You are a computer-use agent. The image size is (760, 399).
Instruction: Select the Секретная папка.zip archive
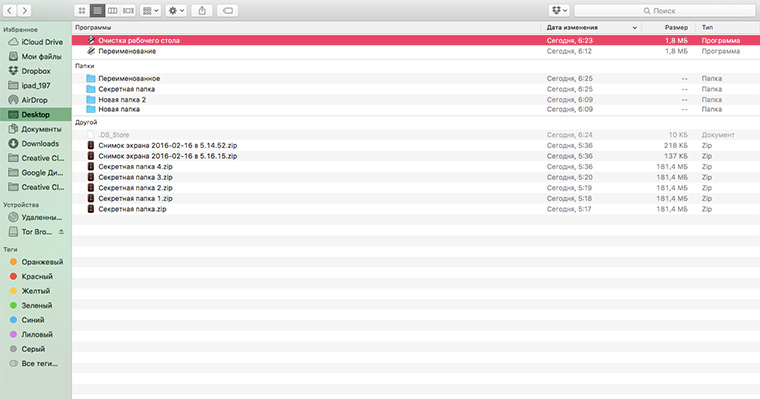pyautogui.click(x=415, y=209)
